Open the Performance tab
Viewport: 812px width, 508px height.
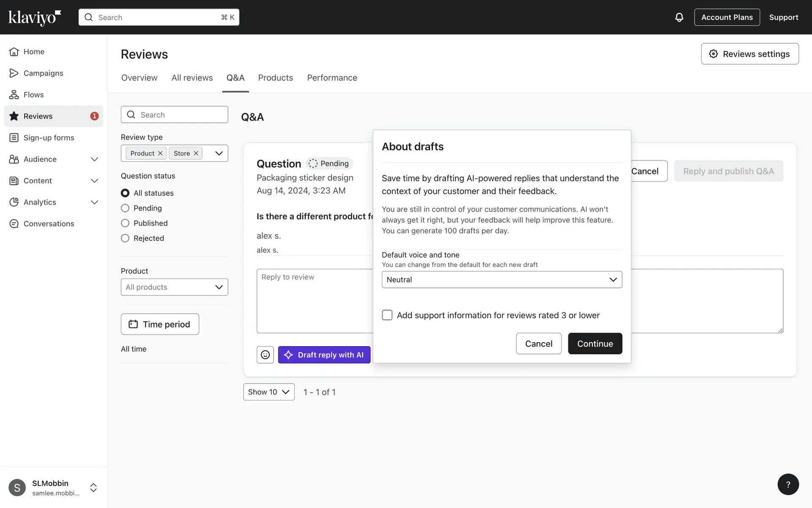tap(332, 78)
